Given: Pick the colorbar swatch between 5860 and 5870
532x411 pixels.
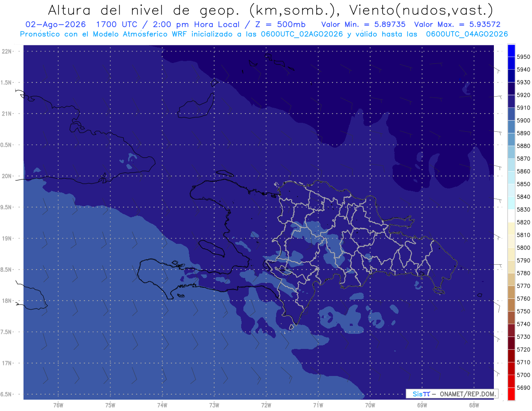Looking at the screenshot, I should 511,165.
